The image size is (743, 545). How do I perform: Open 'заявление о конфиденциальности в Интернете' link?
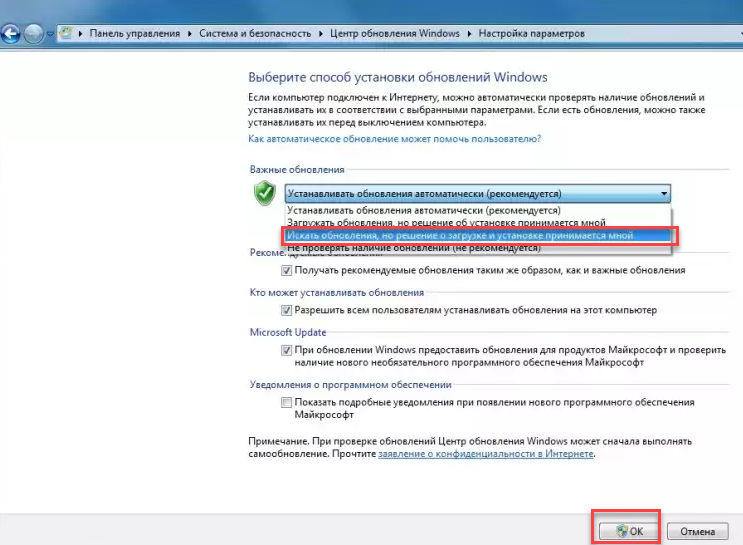[485, 453]
